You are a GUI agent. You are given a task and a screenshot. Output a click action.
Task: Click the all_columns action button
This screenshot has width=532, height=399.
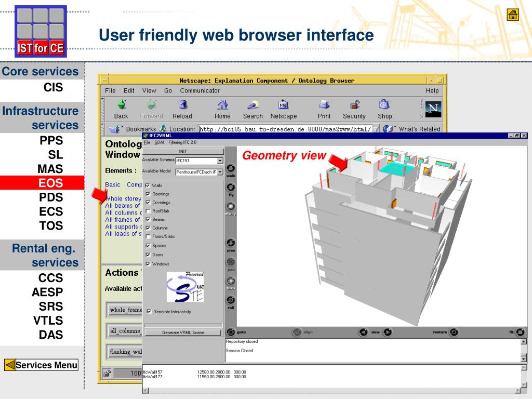pyautogui.click(x=125, y=331)
